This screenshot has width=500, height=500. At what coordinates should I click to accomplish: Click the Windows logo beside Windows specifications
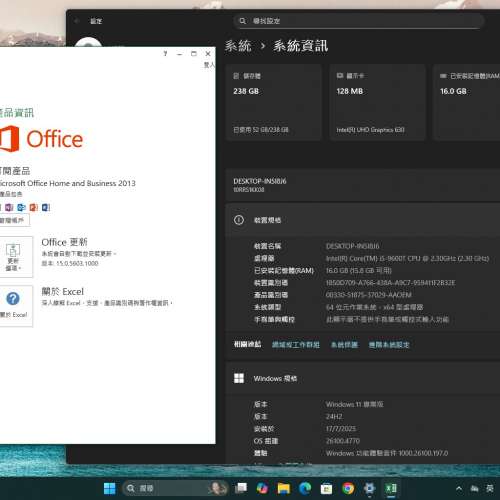[239, 378]
